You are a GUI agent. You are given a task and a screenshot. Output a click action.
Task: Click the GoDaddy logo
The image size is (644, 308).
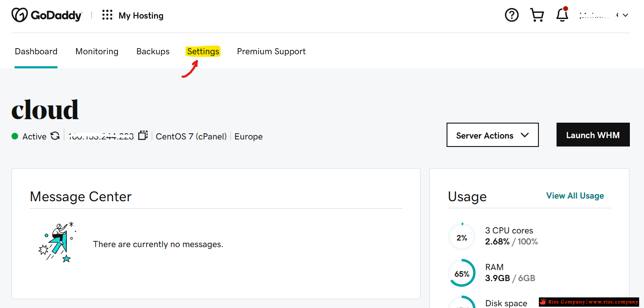47,15
